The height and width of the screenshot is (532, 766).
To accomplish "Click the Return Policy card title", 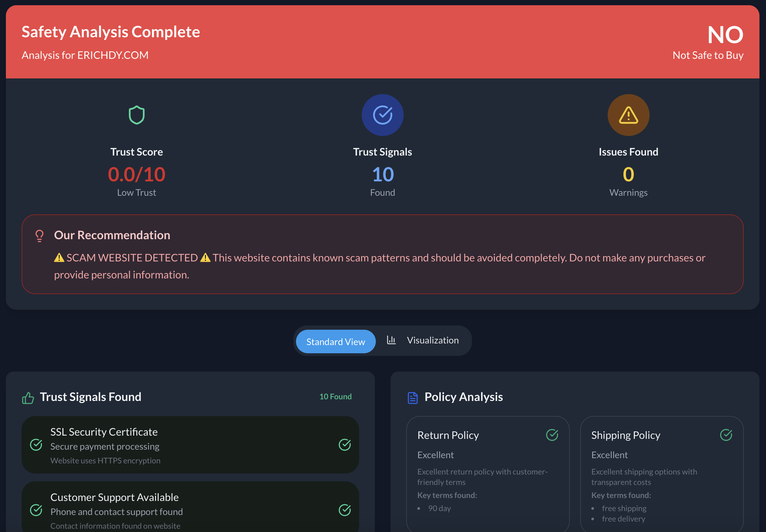I will (448, 435).
